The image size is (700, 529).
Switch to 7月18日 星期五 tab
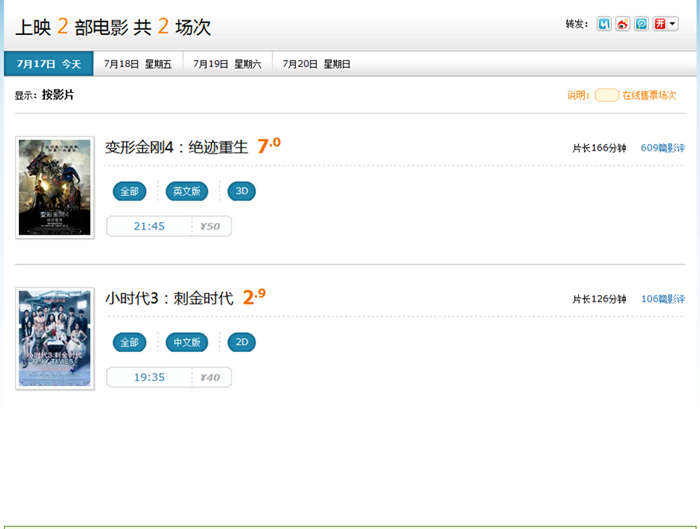138,64
